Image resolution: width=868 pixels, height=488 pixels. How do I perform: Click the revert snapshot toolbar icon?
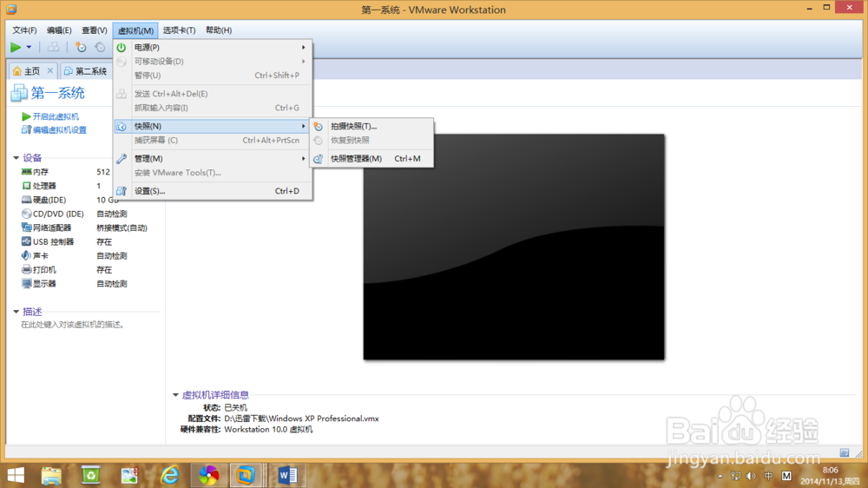point(100,48)
